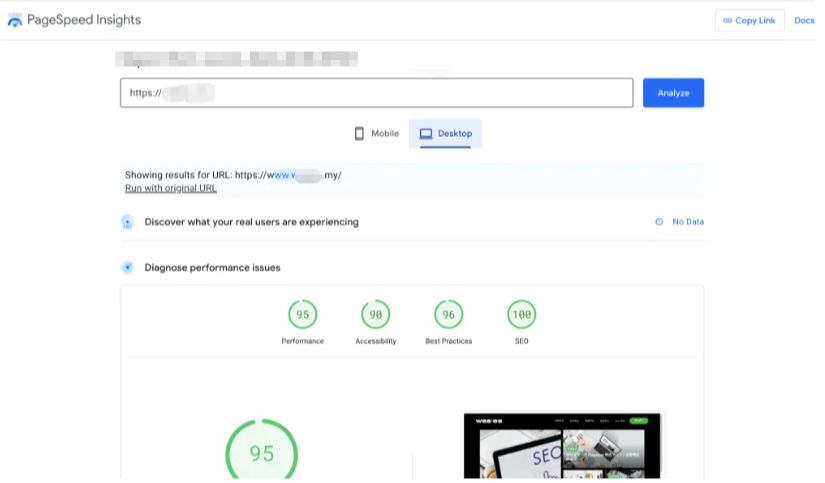This screenshot has width=825, height=483.
Task: Click the URL input field
Action: (x=376, y=93)
